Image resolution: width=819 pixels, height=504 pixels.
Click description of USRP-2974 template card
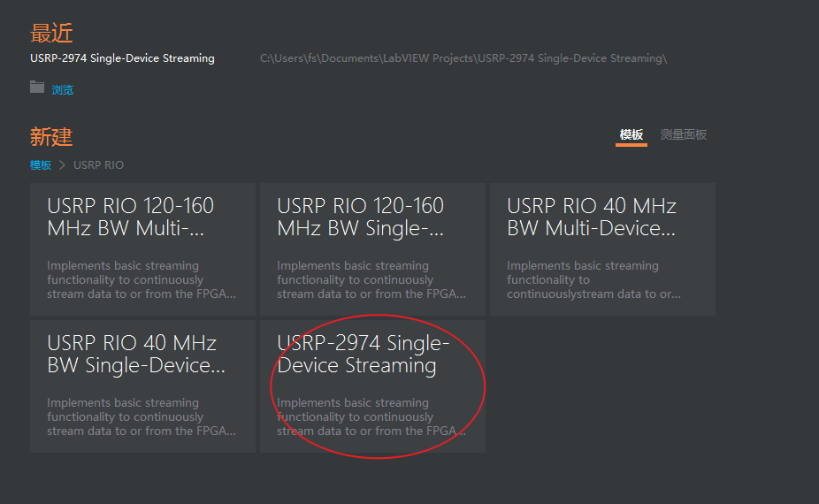point(371,416)
